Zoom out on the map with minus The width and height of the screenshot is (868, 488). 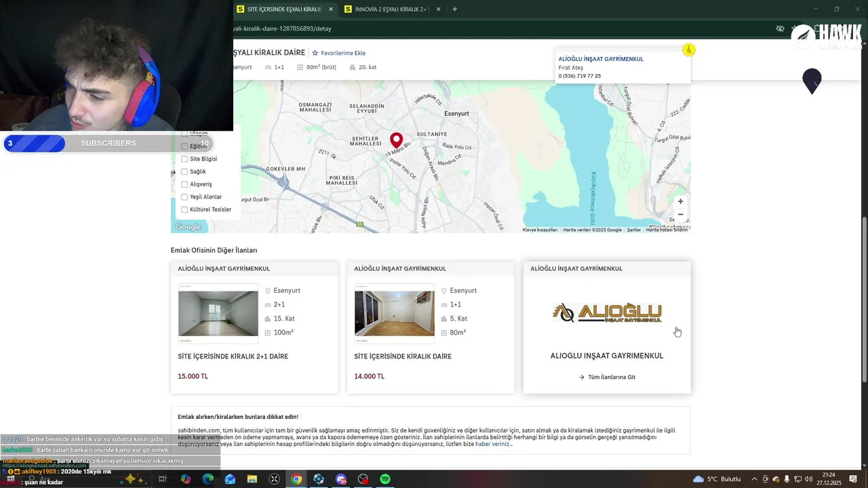pos(680,215)
